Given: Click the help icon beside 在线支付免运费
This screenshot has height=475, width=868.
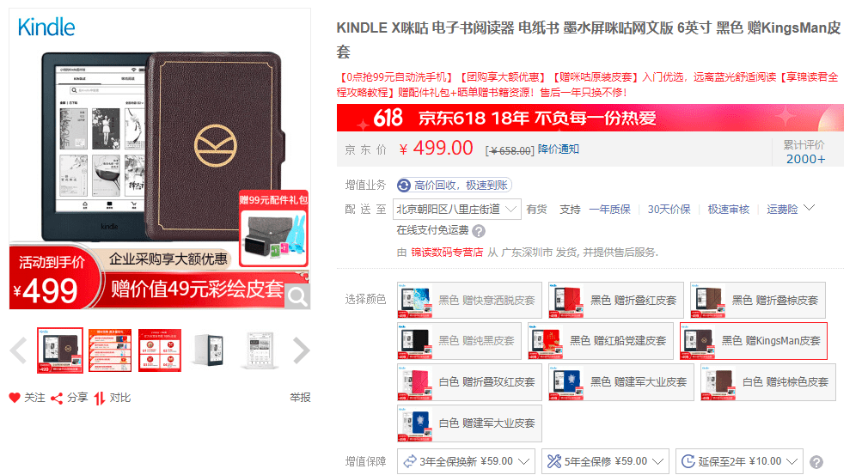Looking at the screenshot, I should (x=479, y=231).
